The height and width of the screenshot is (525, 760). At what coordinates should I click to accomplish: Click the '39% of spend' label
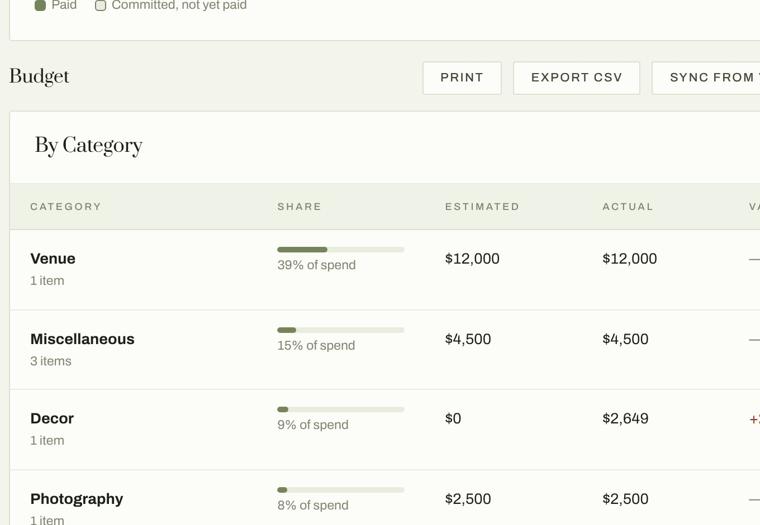point(317,265)
